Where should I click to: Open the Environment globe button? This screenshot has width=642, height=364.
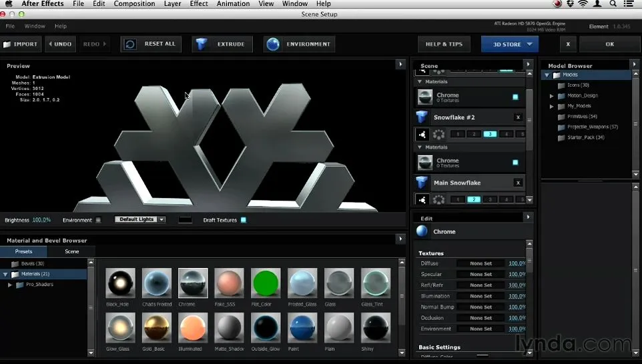tap(273, 44)
